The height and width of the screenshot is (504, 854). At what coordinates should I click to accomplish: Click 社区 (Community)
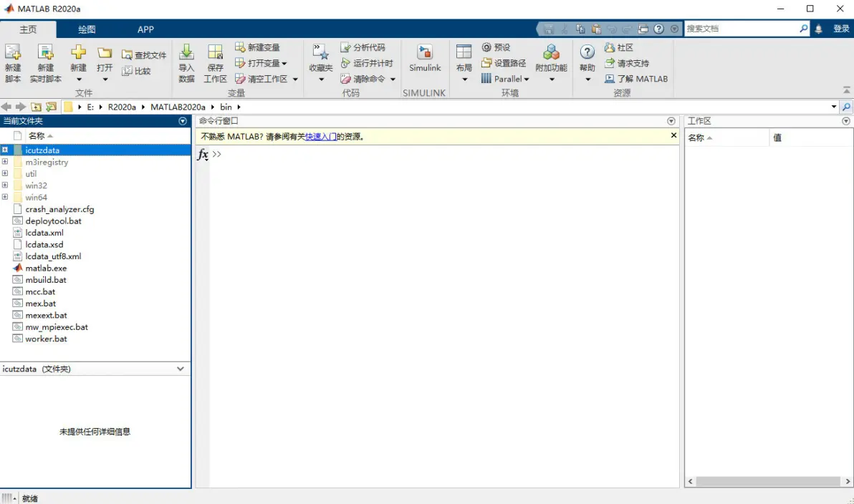point(619,47)
